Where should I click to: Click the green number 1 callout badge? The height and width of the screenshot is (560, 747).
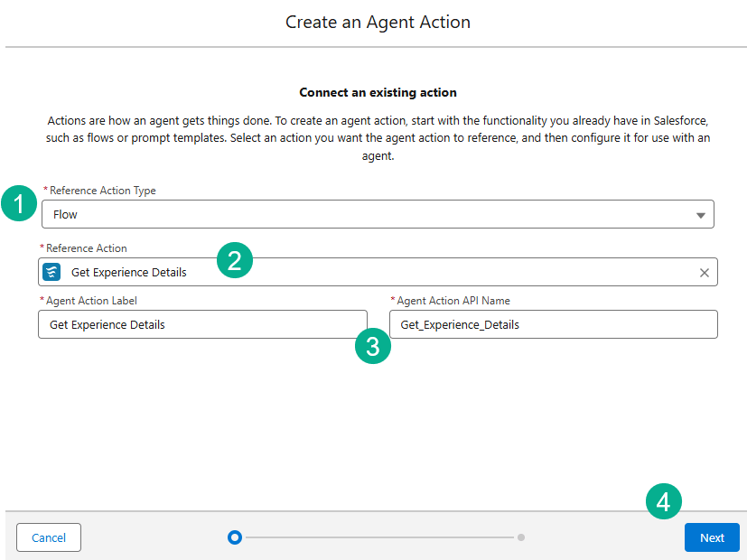[x=18, y=202]
